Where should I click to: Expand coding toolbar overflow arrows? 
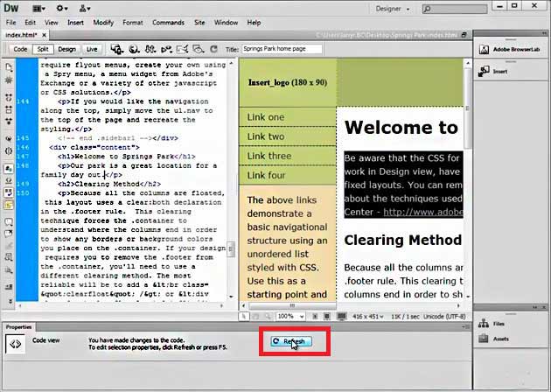pos(10,301)
